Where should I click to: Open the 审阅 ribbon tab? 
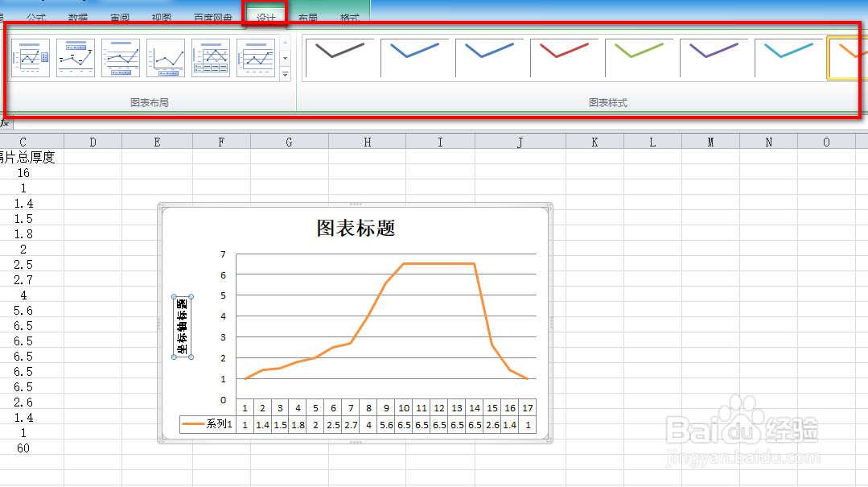point(120,17)
